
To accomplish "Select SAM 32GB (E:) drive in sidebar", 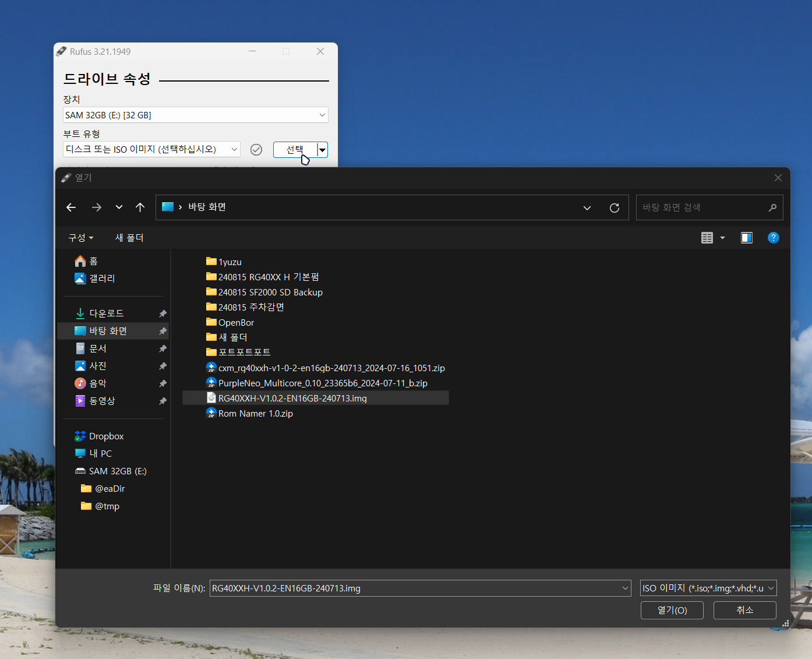I will tap(111, 471).
